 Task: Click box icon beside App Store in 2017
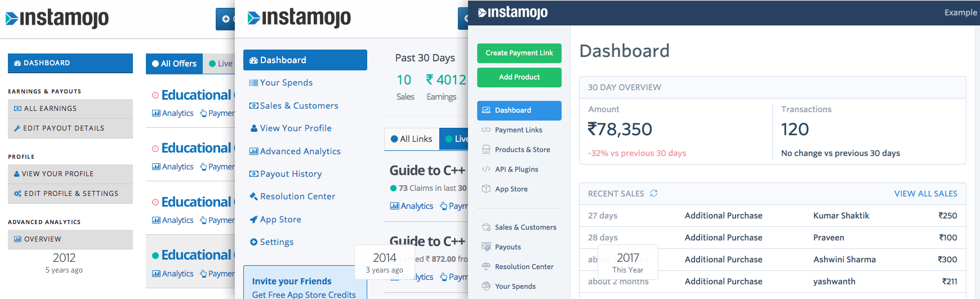tap(486, 189)
